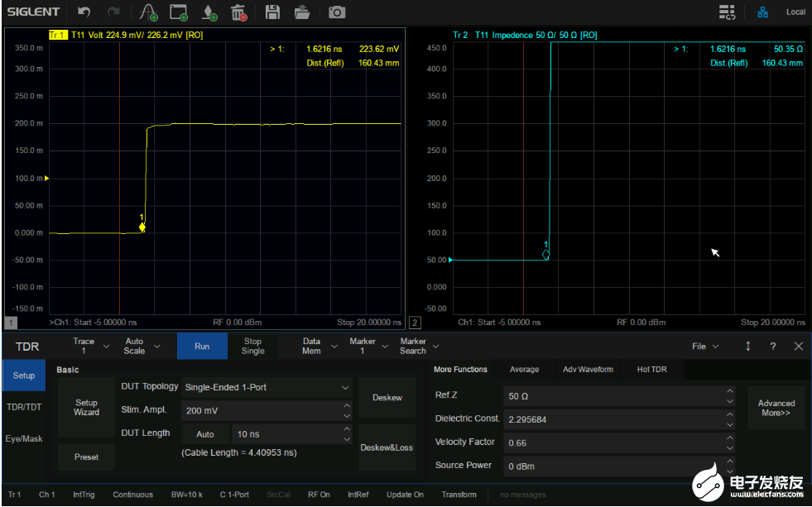Toggle the TDR panel's vertical expand arrows
The width and height of the screenshot is (812, 507).
coord(747,346)
